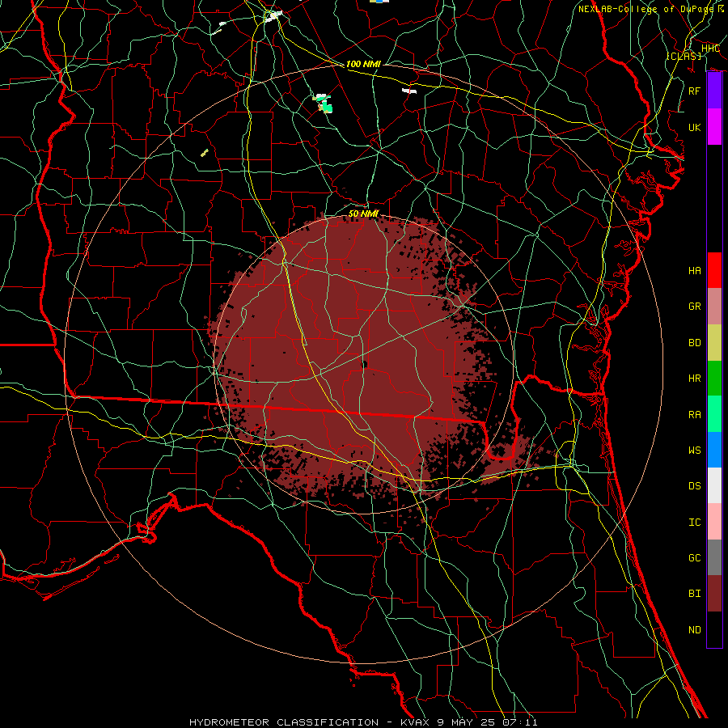Viewport: 728px width, 728px height.
Task: Click the small yellow echo northwest
Action: point(205,153)
